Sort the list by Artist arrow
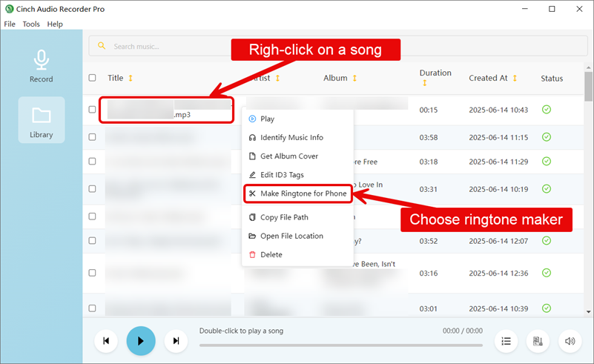Viewport: 594px width, 364px height. pyautogui.click(x=277, y=78)
